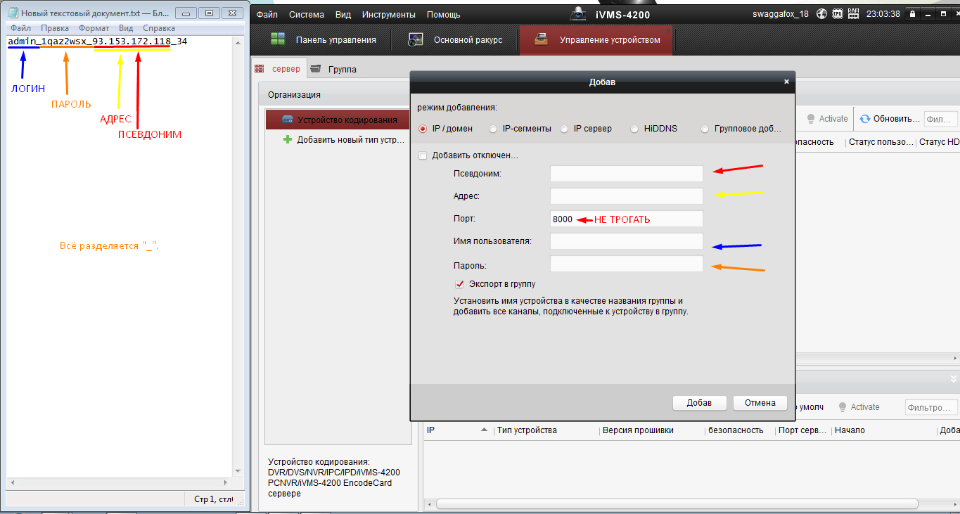Viewport: 960px width, 514px height.
Task: Click the Тип устройства column header
Action: (527, 430)
